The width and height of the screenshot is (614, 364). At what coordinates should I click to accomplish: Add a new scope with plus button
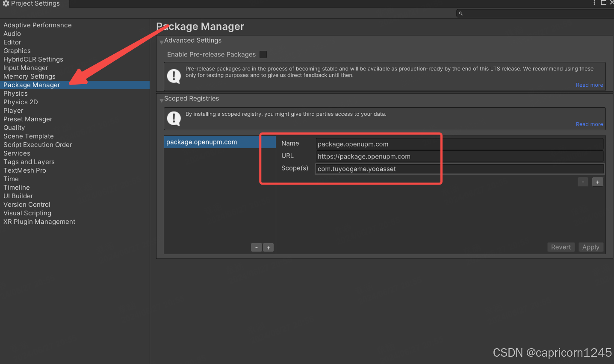pos(597,182)
